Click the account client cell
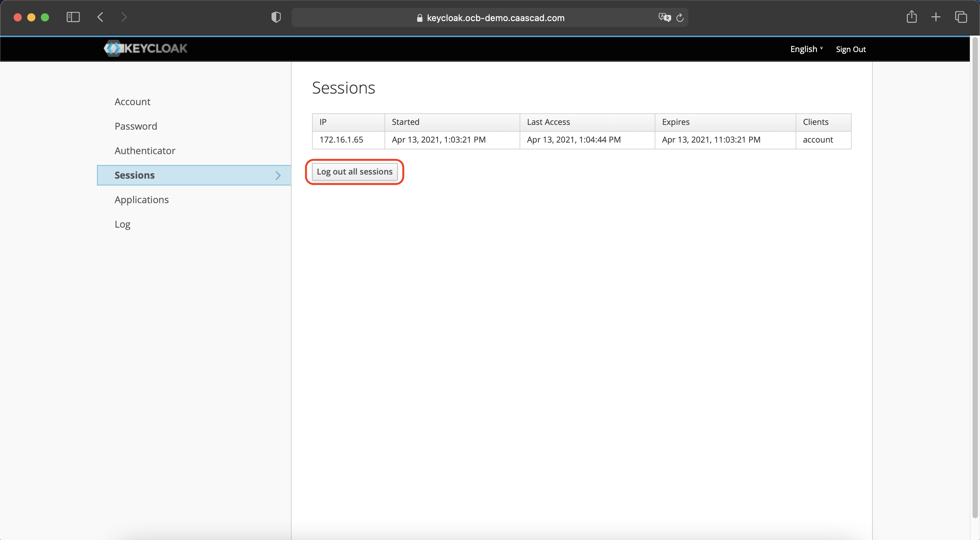 pos(823,140)
